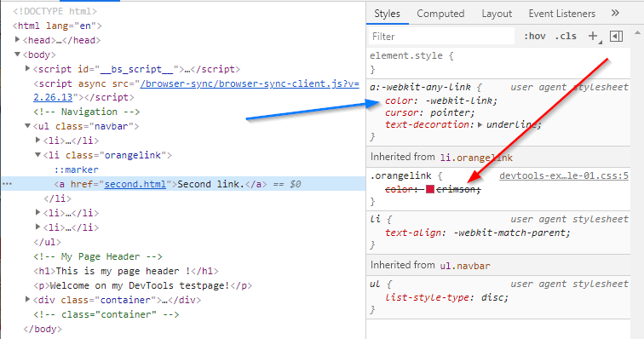Expand the li node above li.orangelink
This screenshot has height=339, width=644.
(37, 141)
